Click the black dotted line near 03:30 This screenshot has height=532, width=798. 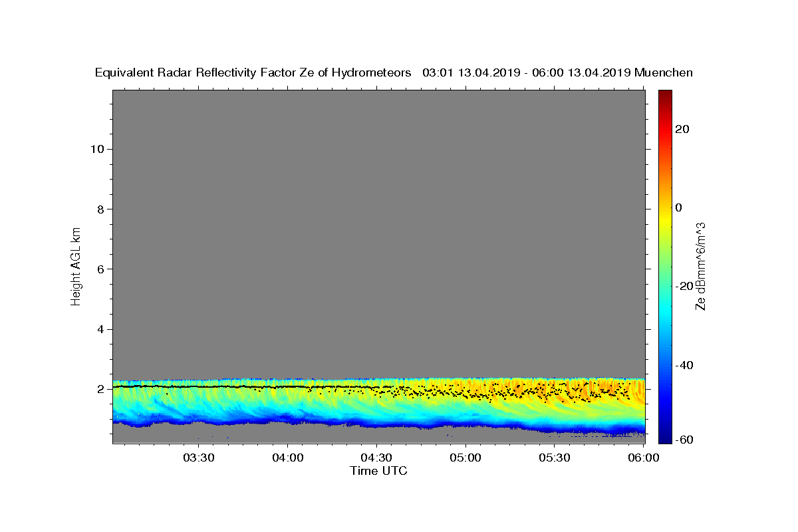click(x=198, y=386)
